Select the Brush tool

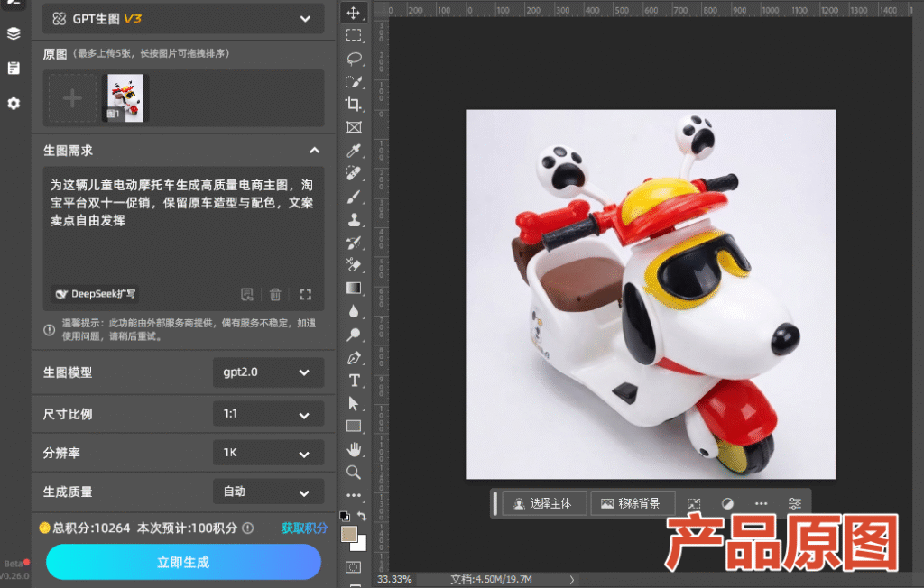tap(354, 197)
